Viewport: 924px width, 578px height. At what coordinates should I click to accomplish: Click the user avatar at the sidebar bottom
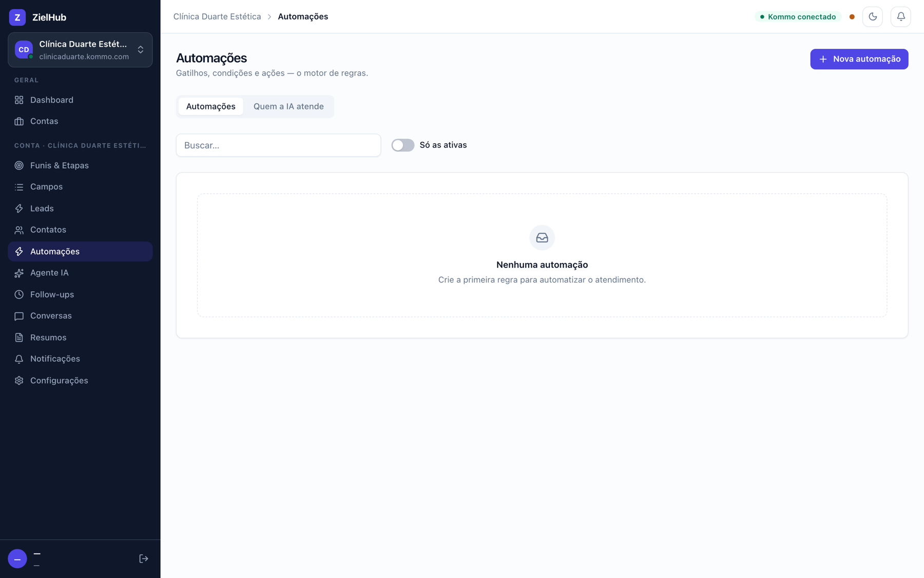[x=17, y=558]
